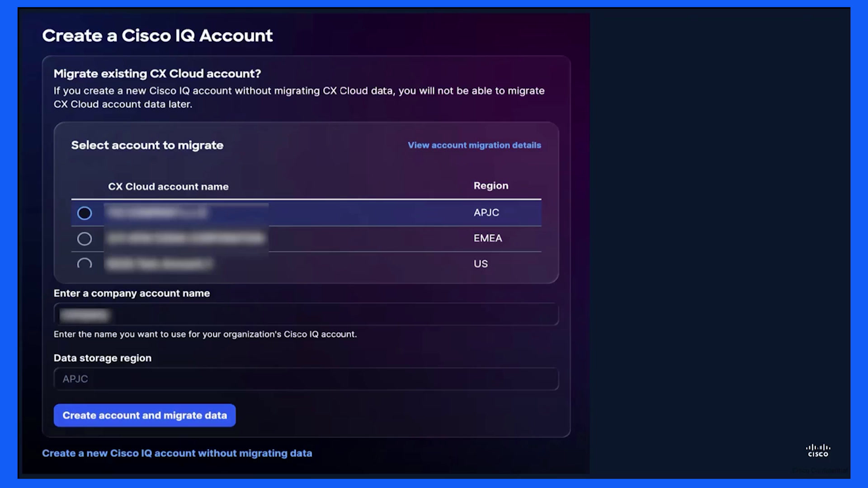This screenshot has width=868, height=488.
Task: Open the Data storage region APJC field
Action: pos(306,379)
